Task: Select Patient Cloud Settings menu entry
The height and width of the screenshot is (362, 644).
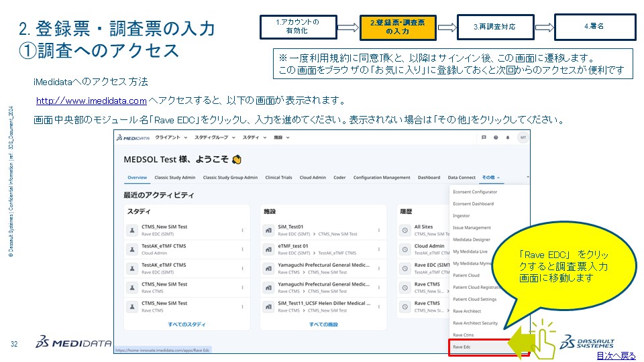Action: [474, 299]
